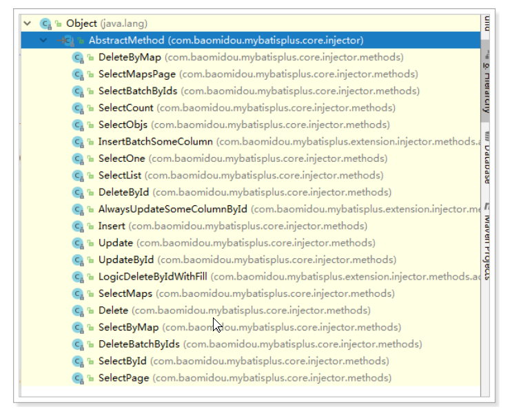Collapse the AbstractMethod node chevron
Viewport: 532px width, 409px height.
(43, 41)
